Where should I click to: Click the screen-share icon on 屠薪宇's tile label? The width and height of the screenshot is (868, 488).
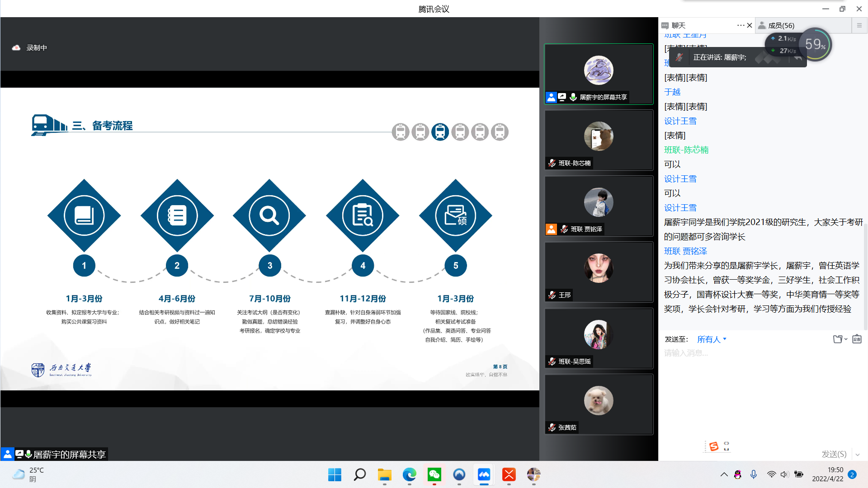click(562, 97)
